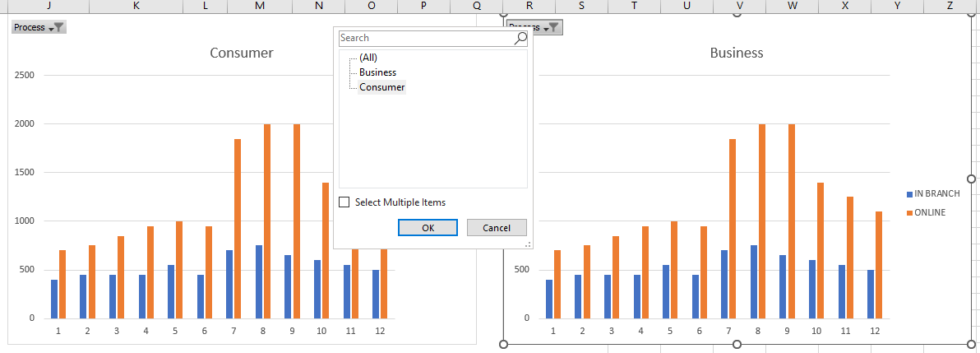This screenshot has height=353, width=980.
Task: Open Process filter button on Business chart
Action: [535, 27]
